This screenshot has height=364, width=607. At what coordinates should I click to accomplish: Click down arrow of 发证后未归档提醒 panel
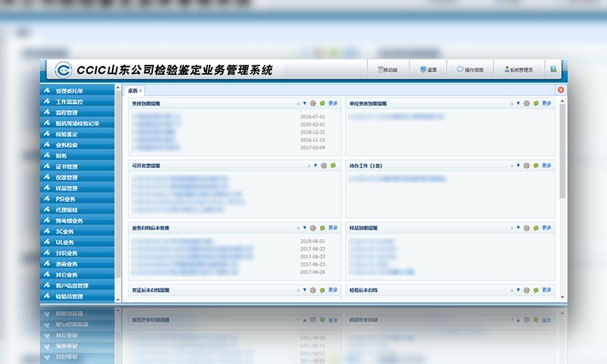point(304,290)
